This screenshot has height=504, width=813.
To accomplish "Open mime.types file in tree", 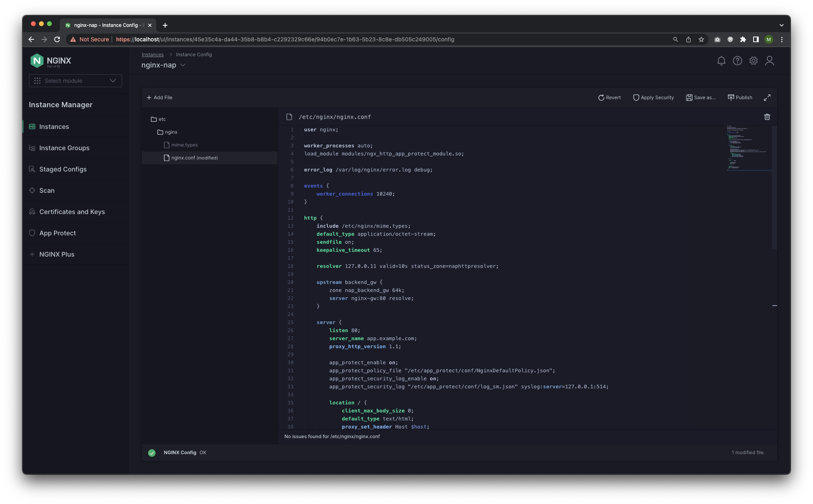I will coord(184,145).
